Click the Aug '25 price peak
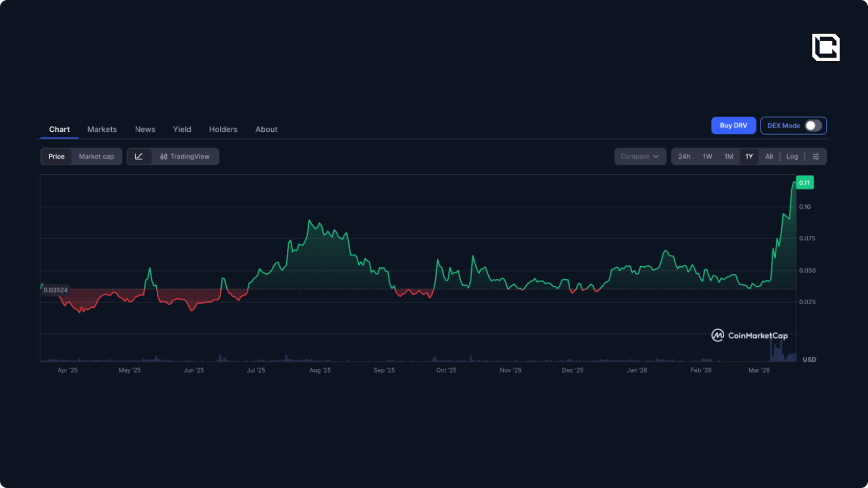Viewport: 868px width, 488px height. tap(309, 221)
